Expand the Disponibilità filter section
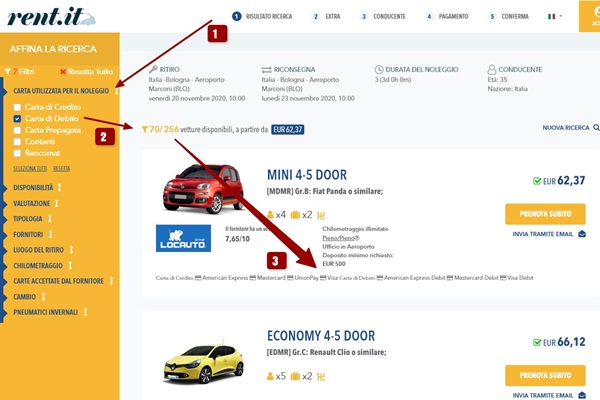The width and height of the screenshot is (600, 400). tap(37, 188)
